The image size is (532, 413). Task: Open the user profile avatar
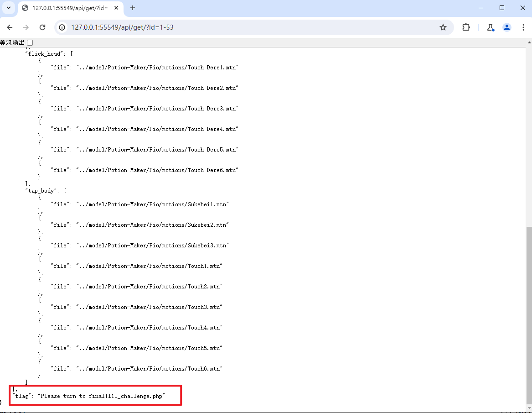507,27
